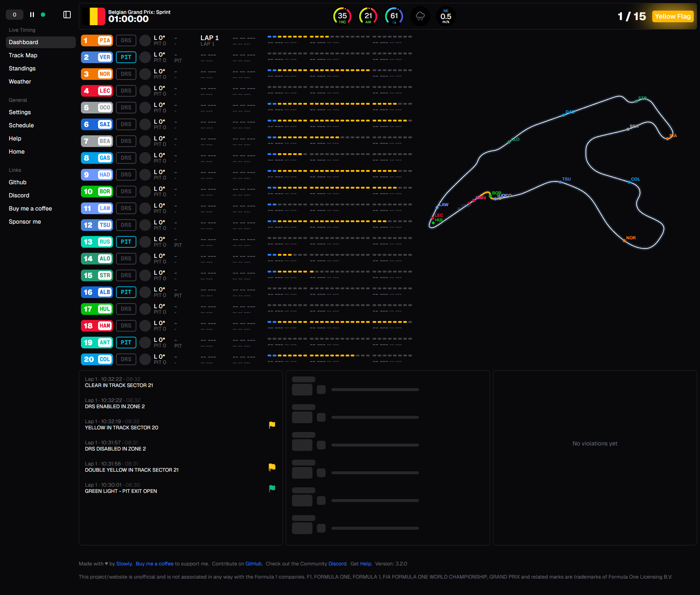Image resolution: width=700 pixels, height=595 pixels.
Task: Open the Standings page
Action: pos(22,68)
